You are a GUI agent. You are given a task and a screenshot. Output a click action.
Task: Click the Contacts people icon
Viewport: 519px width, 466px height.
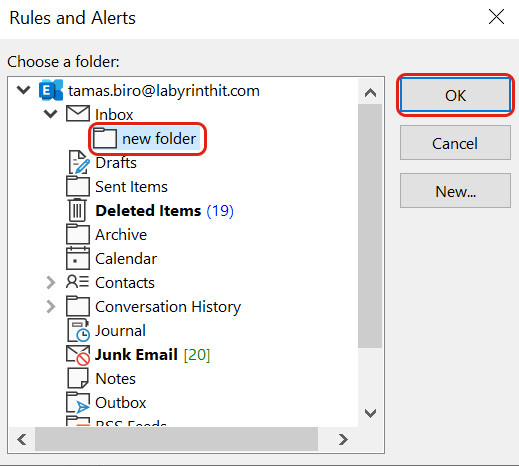point(77,282)
